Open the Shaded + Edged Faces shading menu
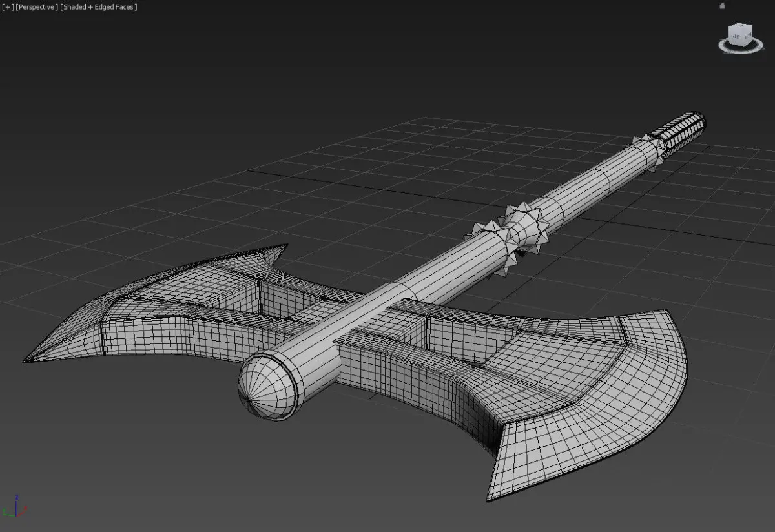Image resolution: width=775 pixels, height=532 pixels. [98, 7]
